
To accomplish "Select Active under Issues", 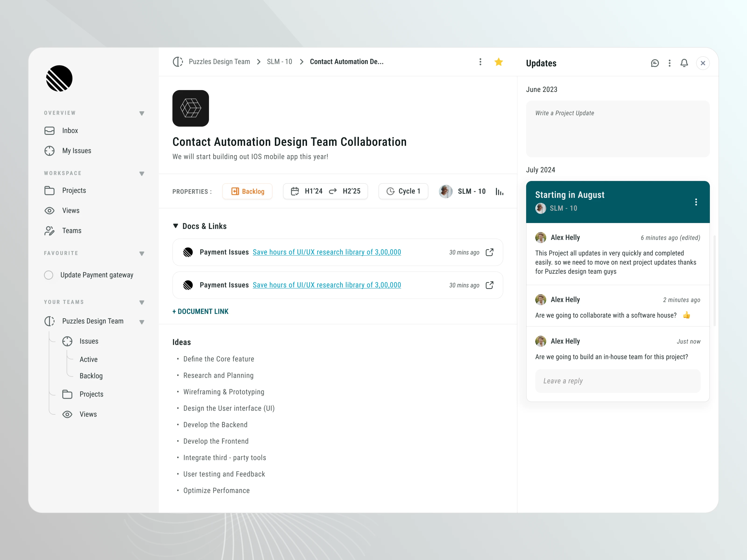I will 88,360.
